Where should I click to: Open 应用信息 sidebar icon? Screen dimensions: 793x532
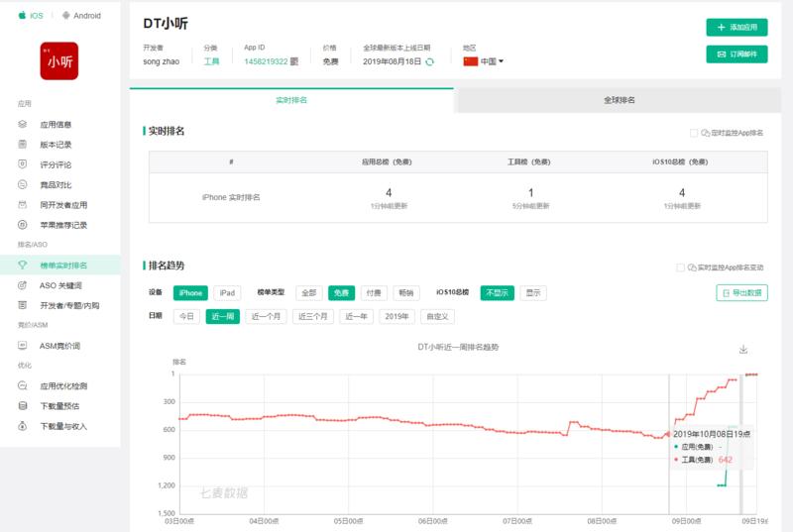pos(22,124)
